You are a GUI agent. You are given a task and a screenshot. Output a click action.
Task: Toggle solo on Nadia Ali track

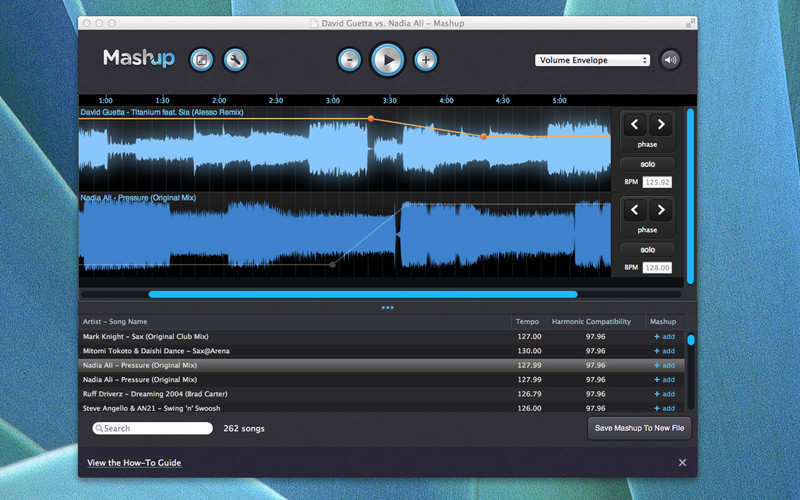click(647, 249)
